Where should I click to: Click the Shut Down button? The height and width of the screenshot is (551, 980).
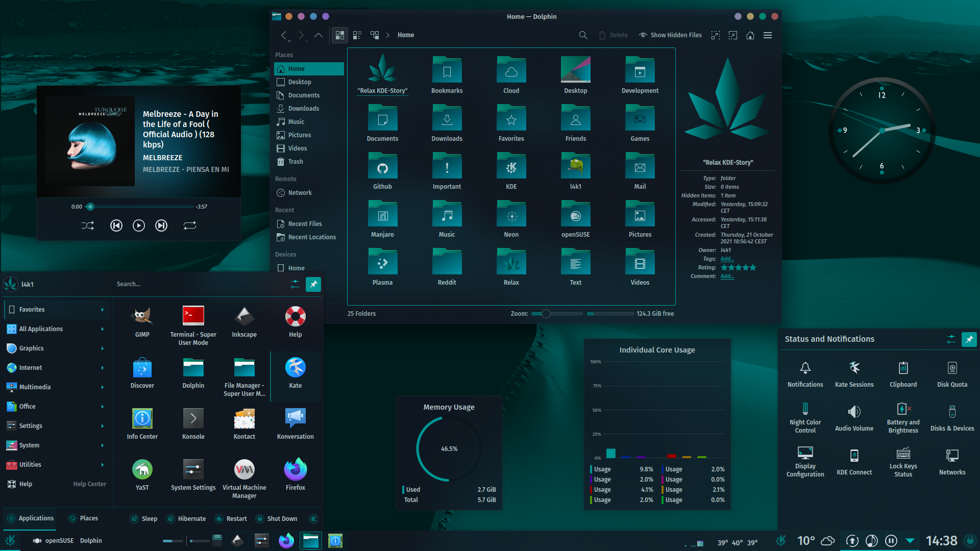[x=277, y=519]
